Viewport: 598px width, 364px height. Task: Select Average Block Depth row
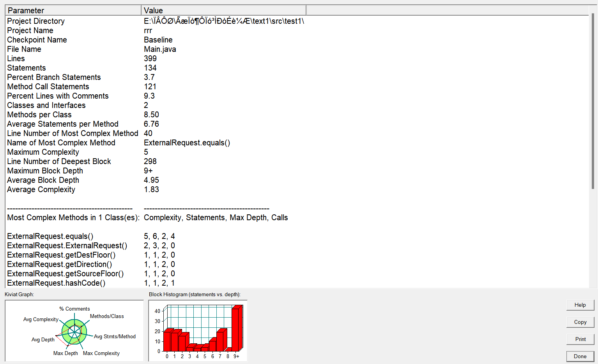pos(297,180)
